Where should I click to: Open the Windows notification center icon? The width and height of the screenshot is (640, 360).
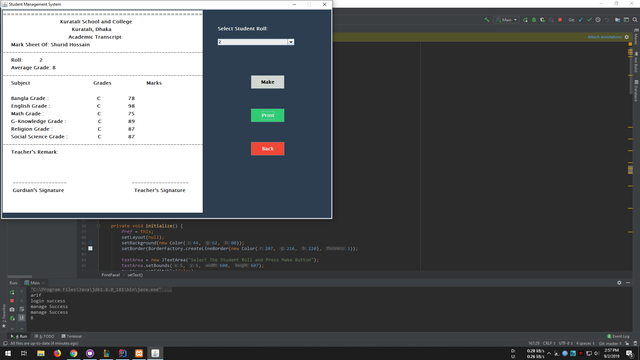629,353
